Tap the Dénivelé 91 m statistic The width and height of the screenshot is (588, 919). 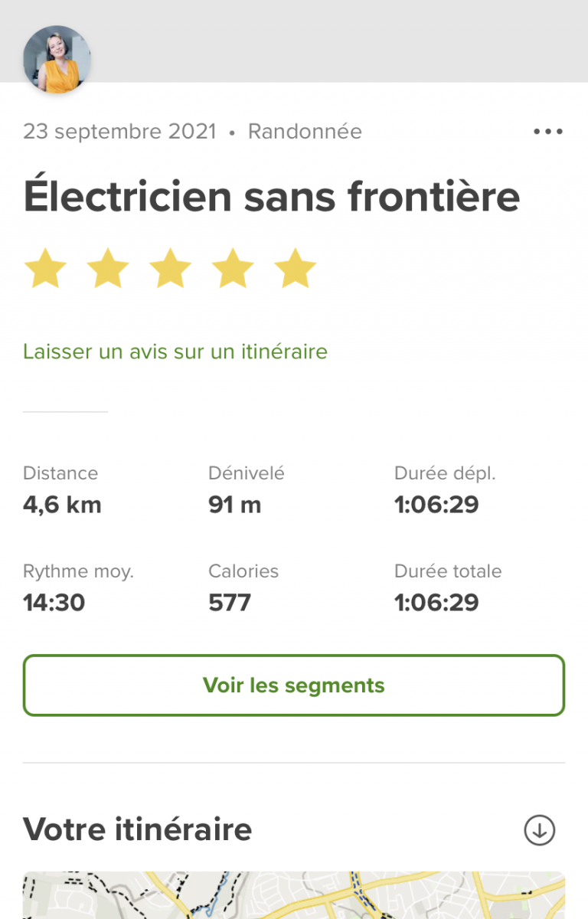247,490
